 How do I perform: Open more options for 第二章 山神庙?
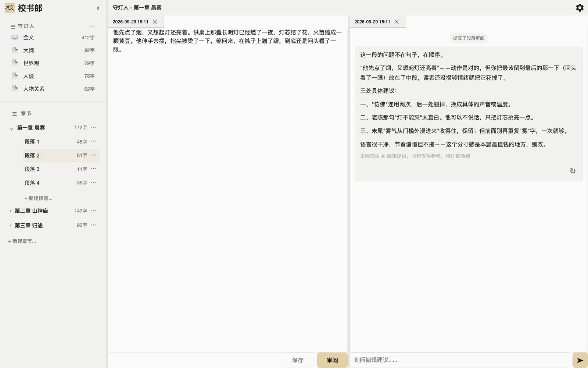94,210
